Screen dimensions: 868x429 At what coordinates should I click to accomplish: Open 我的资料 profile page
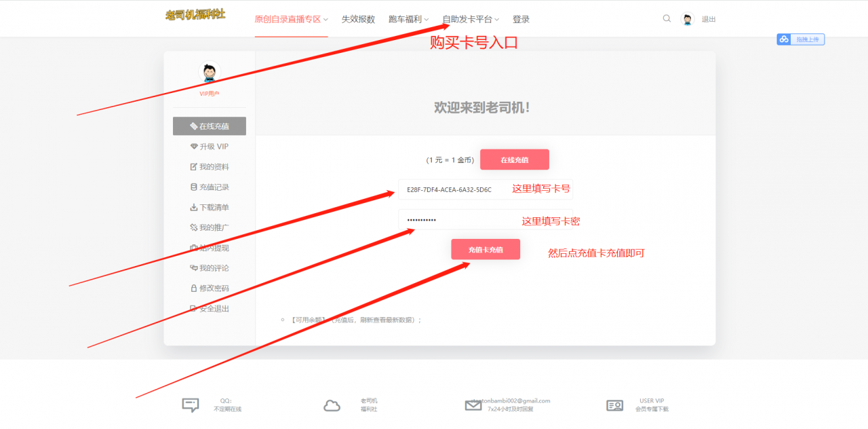pyautogui.click(x=210, y=167)
